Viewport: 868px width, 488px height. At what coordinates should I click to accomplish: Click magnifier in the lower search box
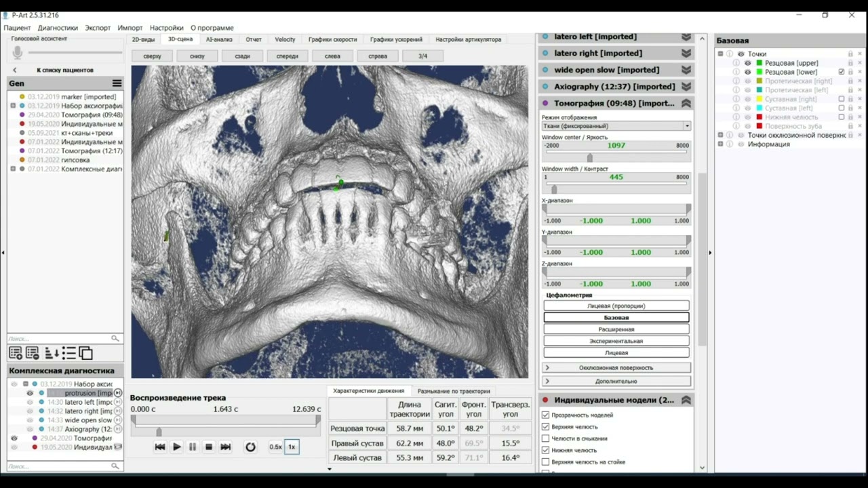coord(115,466)
